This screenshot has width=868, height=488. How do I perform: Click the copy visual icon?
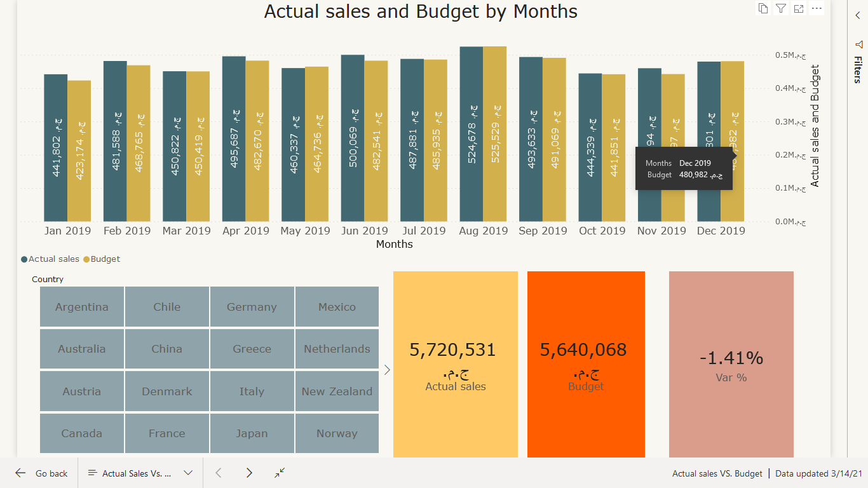click(763, 8)
